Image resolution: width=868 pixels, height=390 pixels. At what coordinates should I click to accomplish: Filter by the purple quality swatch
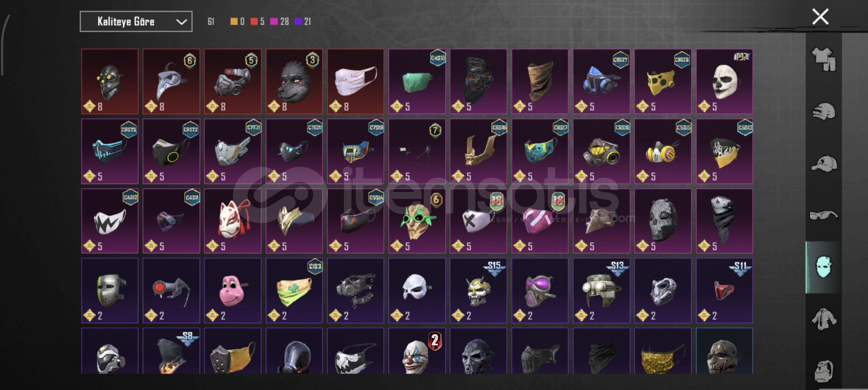(298, 22)
